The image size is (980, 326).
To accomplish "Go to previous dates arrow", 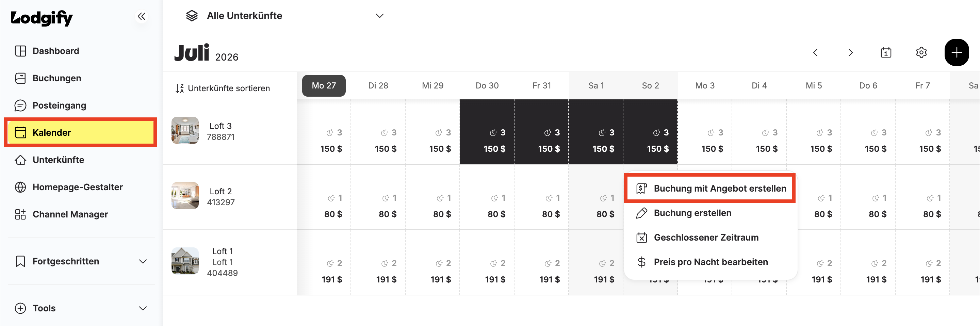I will (x=815, y=52).
